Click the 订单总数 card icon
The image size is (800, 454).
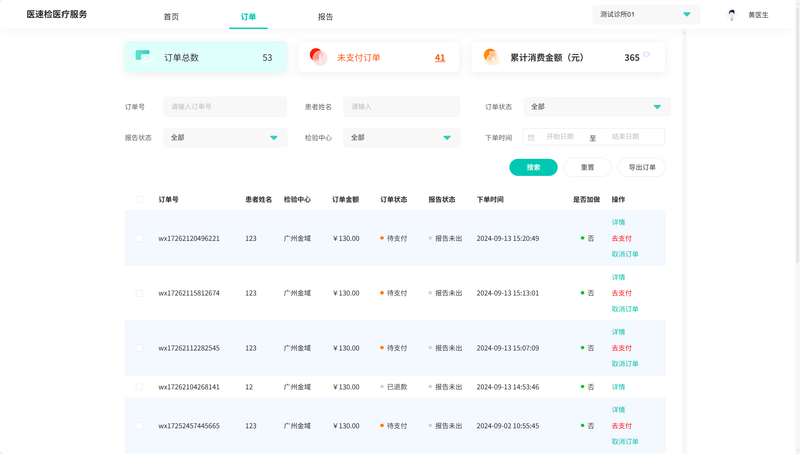(x=143, y=57)
